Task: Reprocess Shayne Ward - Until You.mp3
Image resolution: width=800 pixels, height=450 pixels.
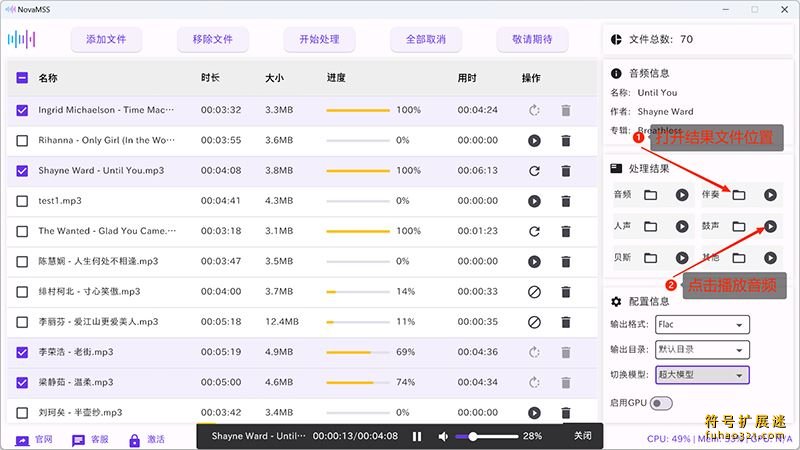Action: click(x=534, y=171)
